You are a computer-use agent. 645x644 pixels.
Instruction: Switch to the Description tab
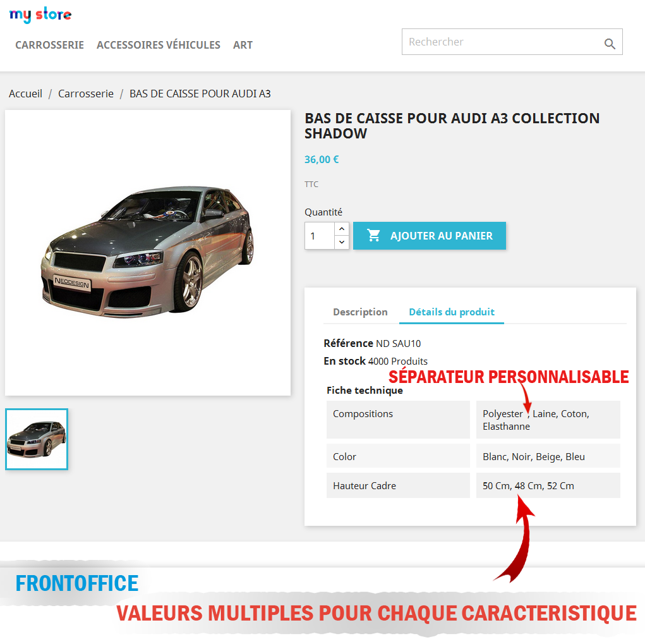[x=360, y=312]
